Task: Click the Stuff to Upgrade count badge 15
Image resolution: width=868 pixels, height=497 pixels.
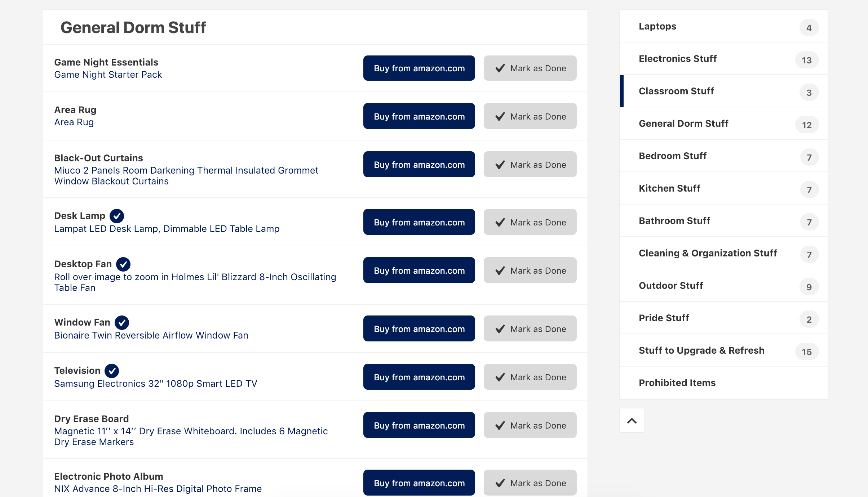Action: coord(807,352)
